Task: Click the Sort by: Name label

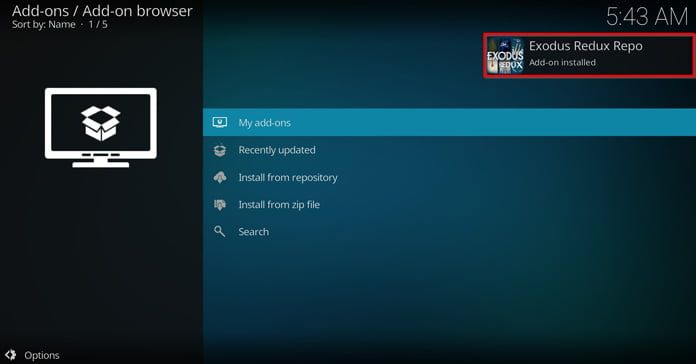Action: (x=44, y=24)
